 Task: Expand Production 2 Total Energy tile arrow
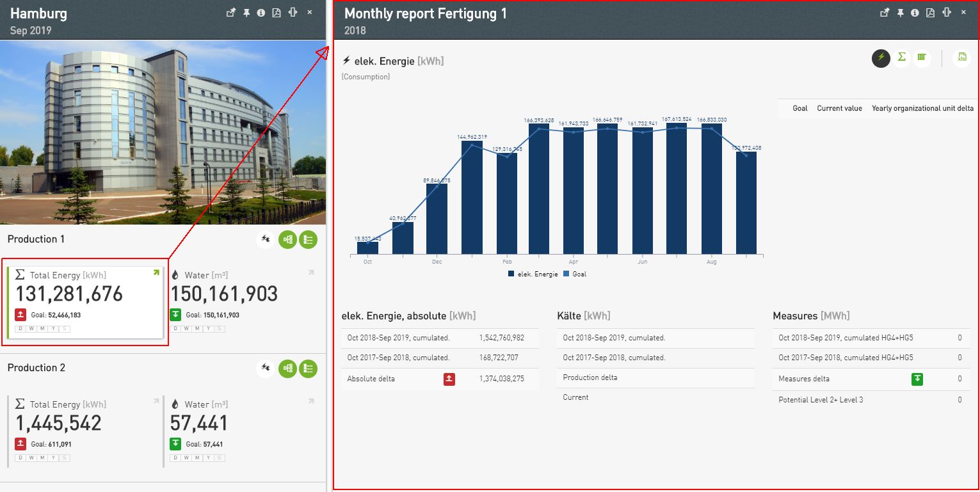(x=155, y=402)
